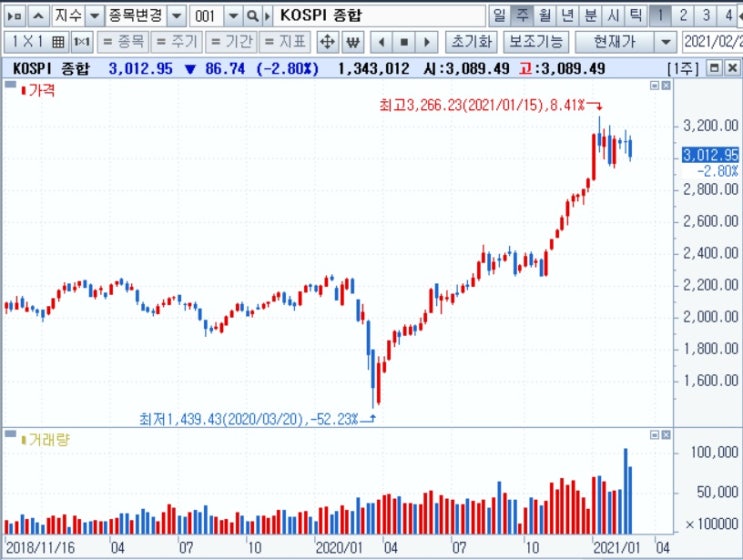This screenshot has height=560, width=743.
Task: Click 고:3,089.49 high value in header
Action: click(x=562, y=69)
